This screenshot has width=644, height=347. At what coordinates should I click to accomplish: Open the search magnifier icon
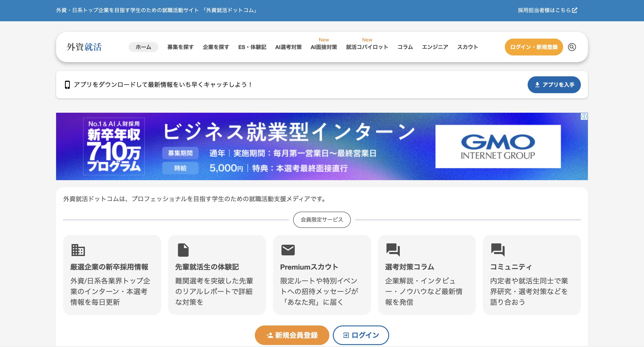[x=572, y=47]
